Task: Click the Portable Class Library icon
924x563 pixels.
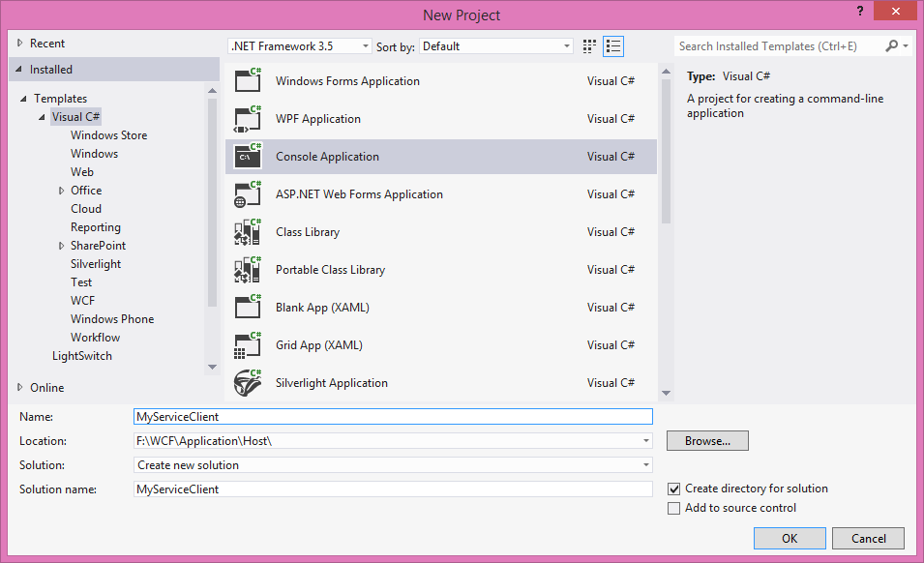Action: [248, 269]
